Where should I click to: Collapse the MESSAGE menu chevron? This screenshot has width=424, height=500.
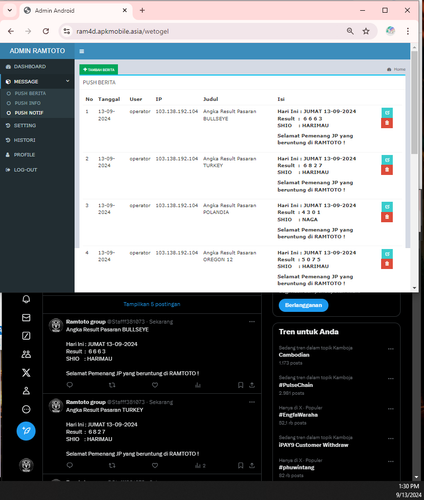coord(68,81)
